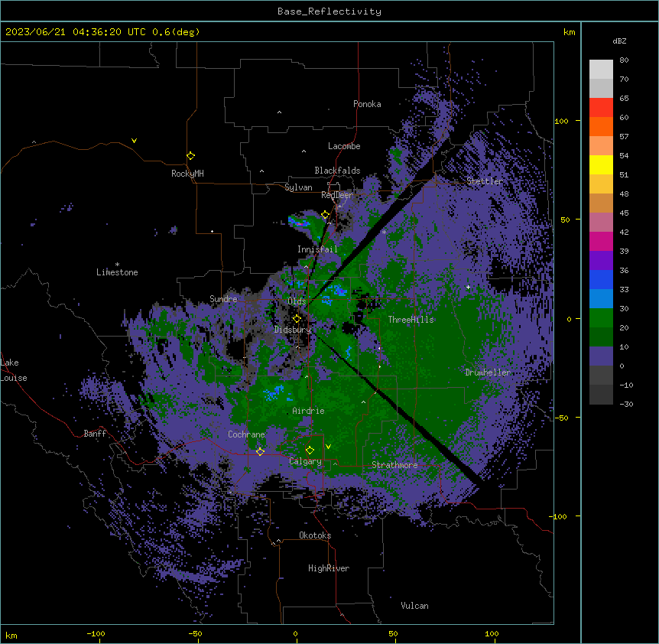Select the bright yellow 51-54 dBZ swatch
This screenshot has width=659, height=644.
coord(601,164)
